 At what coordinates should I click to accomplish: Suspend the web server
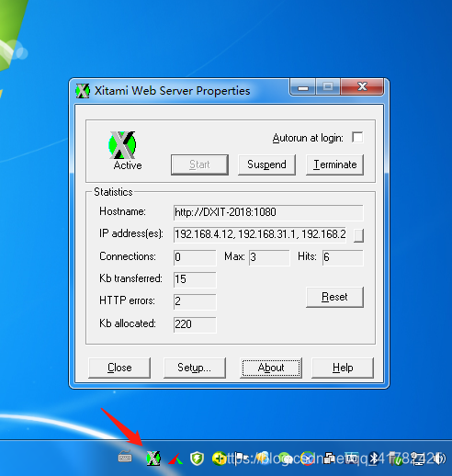coord(266,164)
